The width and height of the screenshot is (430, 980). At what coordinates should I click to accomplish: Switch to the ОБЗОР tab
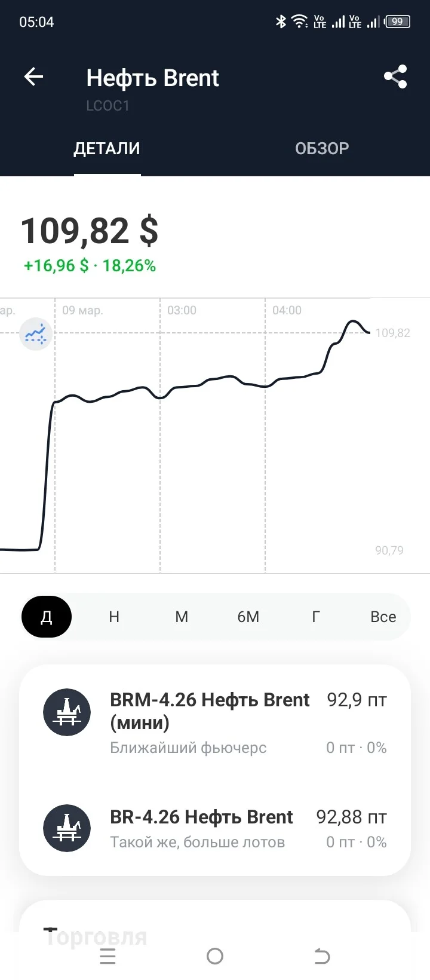click(x=322, y=148)
